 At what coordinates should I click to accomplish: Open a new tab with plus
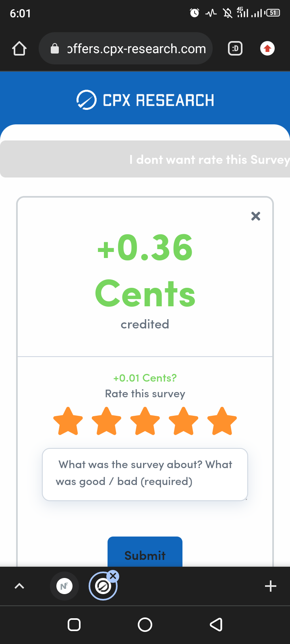click(271, 586)
